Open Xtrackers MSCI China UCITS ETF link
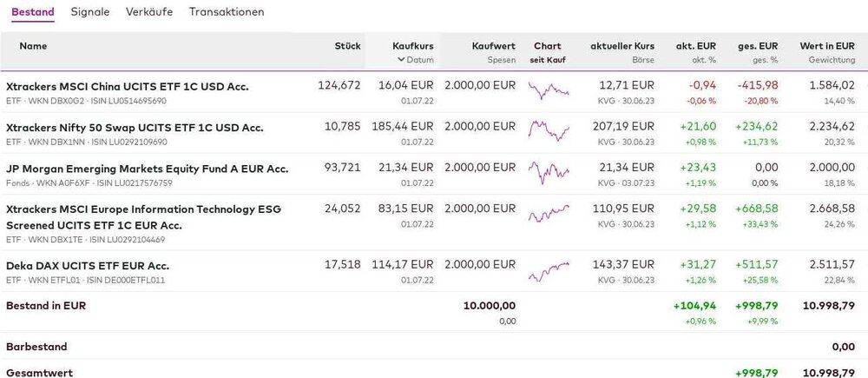Viewport: 868px width, 378px height. pos(127,86)
